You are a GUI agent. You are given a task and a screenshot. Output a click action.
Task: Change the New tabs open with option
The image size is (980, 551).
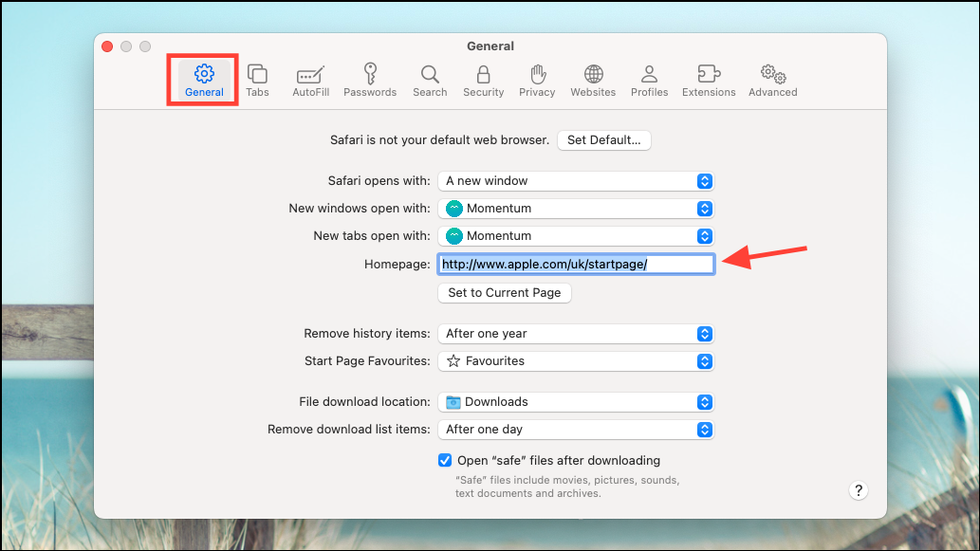tap(574, 235)
